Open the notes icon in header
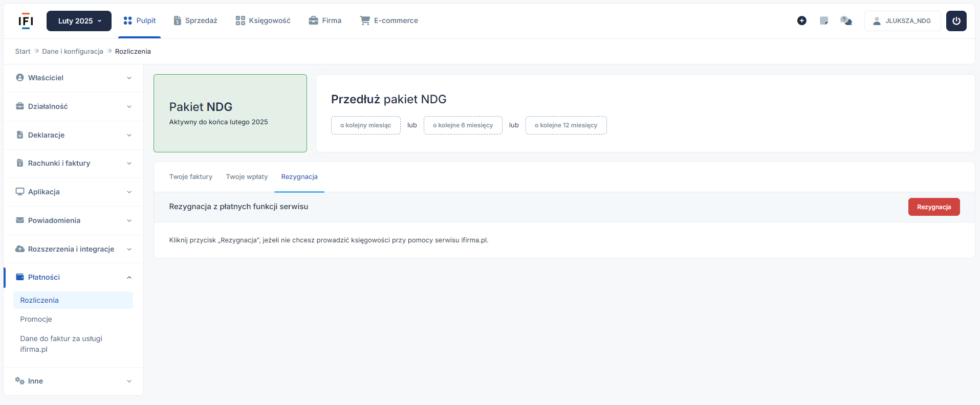 point(824,21)
